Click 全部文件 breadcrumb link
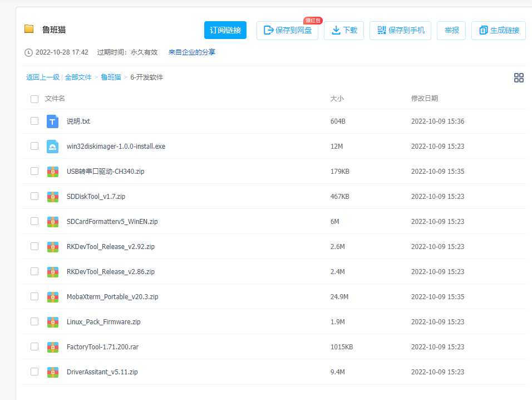Viewport: 532px width, 400px height. tap(78, 77)
